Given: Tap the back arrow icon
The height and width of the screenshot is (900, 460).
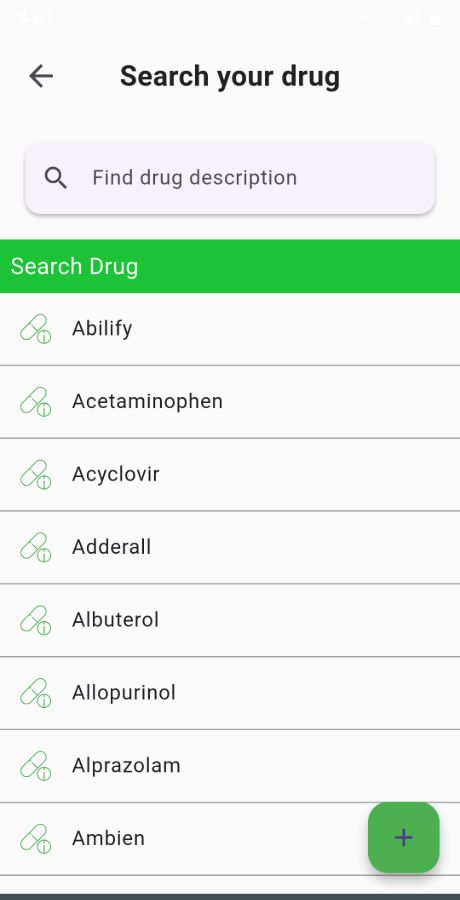Looking at the screenshot, I should pyautogui.click(x=41, y=76).
